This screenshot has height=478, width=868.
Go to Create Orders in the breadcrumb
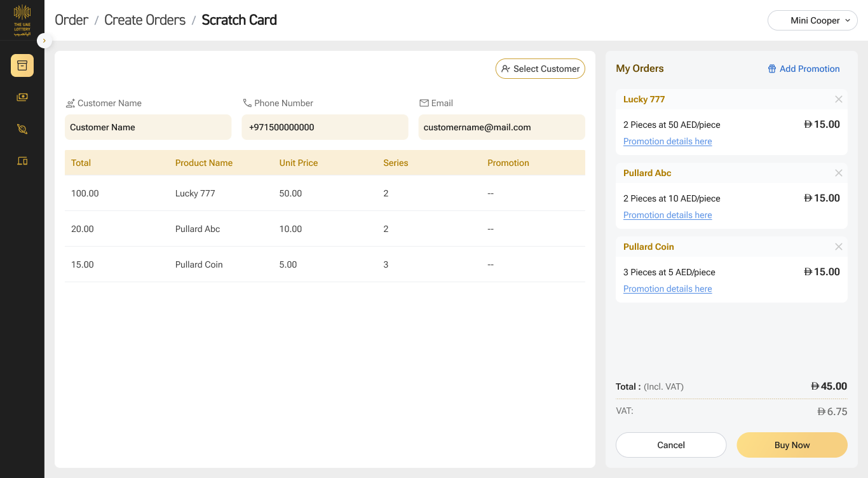[145, 20]
